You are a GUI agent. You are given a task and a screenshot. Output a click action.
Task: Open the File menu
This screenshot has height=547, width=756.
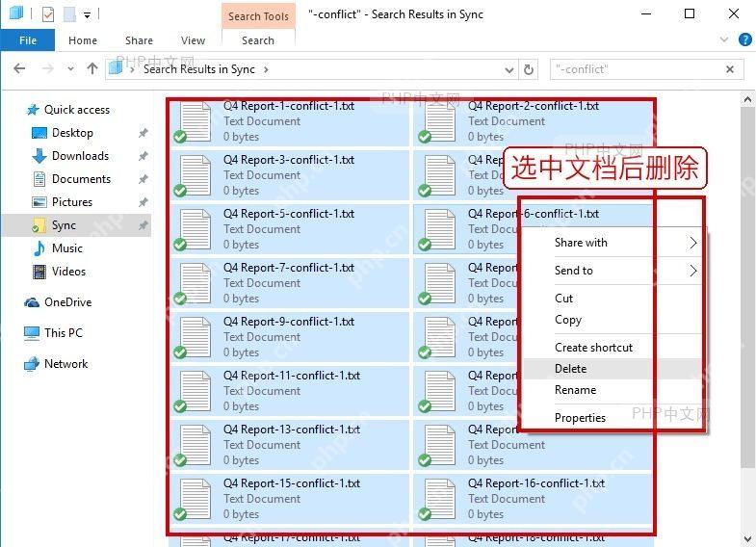28,40
